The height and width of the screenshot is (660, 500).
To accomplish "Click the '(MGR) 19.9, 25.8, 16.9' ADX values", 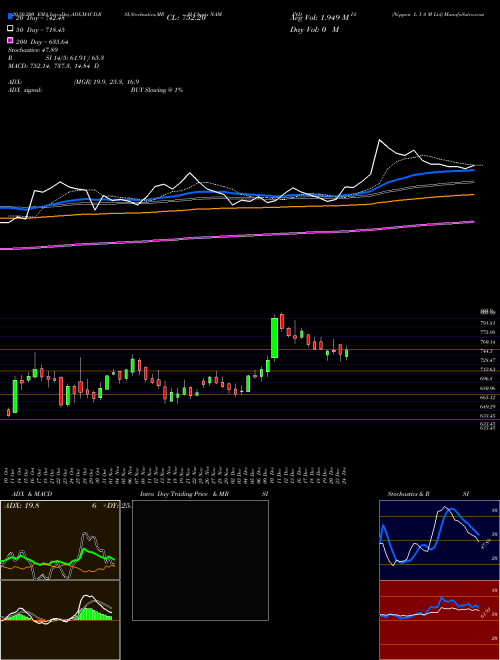I will point(106,82).
